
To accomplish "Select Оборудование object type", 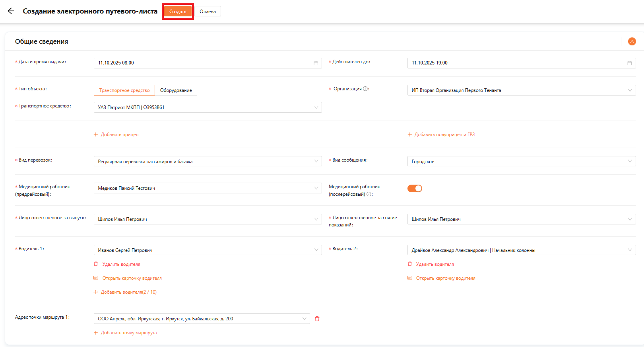I will (176, 90).
